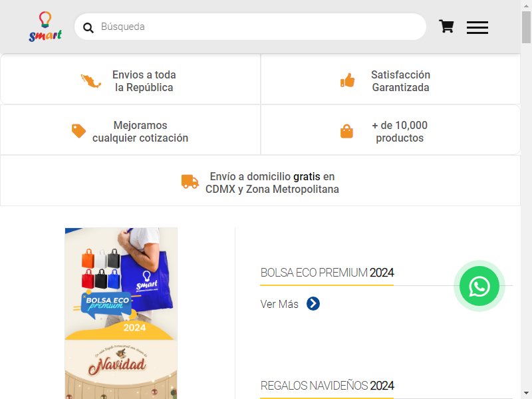
Task: Click into the Búsqueda search field
Action: (251, 27)
